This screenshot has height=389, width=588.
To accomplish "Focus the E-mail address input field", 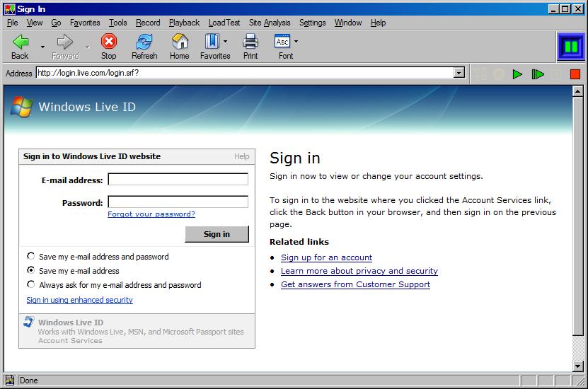I will click(x=178, y=179).
